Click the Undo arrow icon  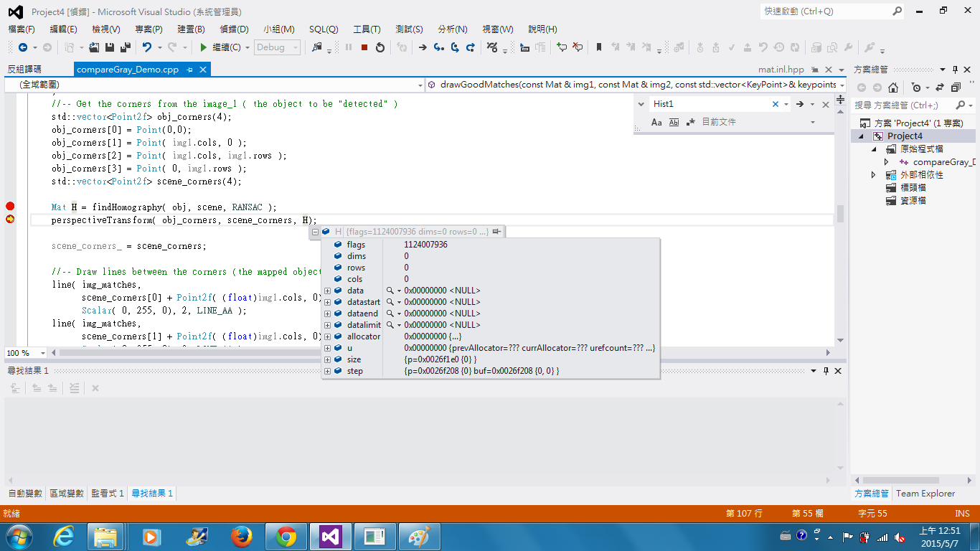pyautogui.click(x=146, y=47)
